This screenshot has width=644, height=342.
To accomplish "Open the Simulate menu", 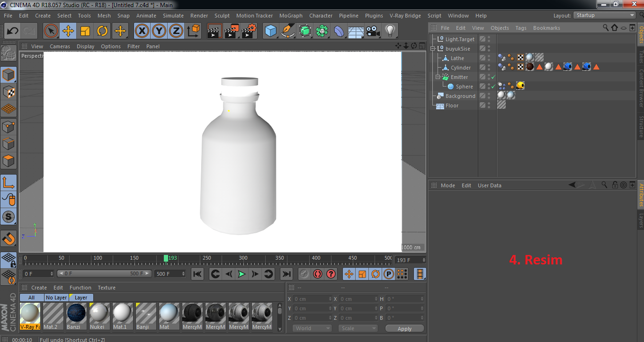I will [x=173, y=16].
